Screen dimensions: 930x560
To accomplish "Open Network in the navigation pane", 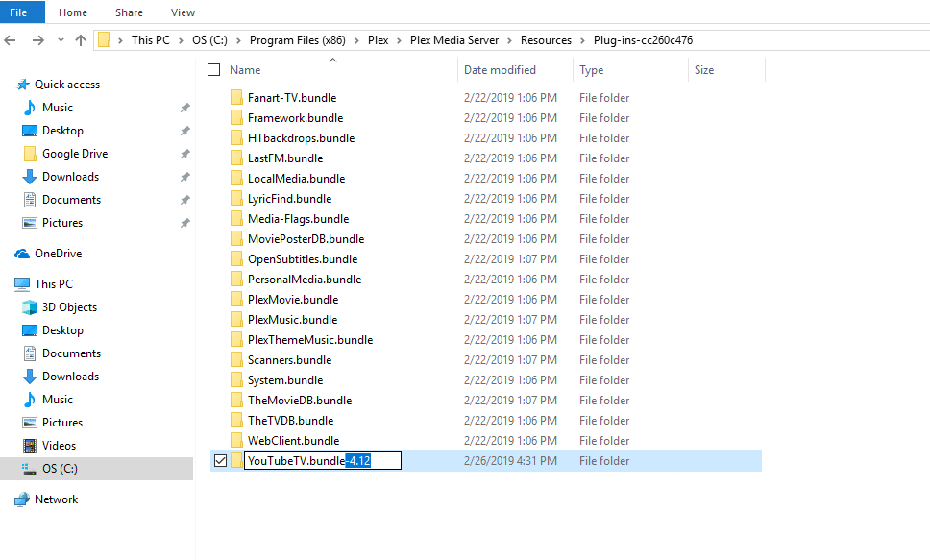I will 56,499.
